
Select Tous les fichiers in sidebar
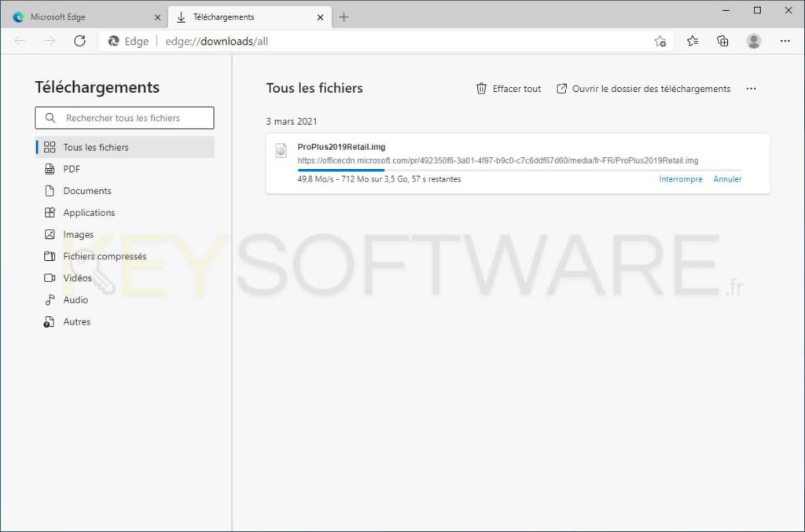[x=125, y=147]
